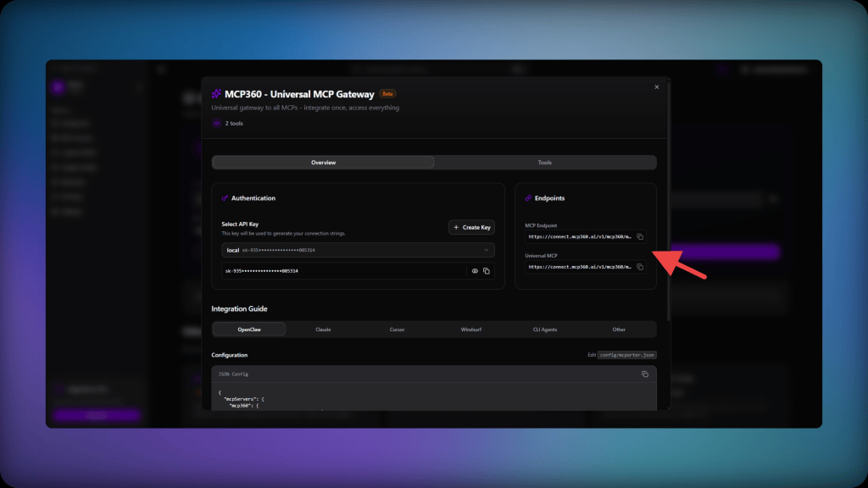Screen dimensions: 868x488
Task: Click the Endpoints link icon
Action: point(528,198)
